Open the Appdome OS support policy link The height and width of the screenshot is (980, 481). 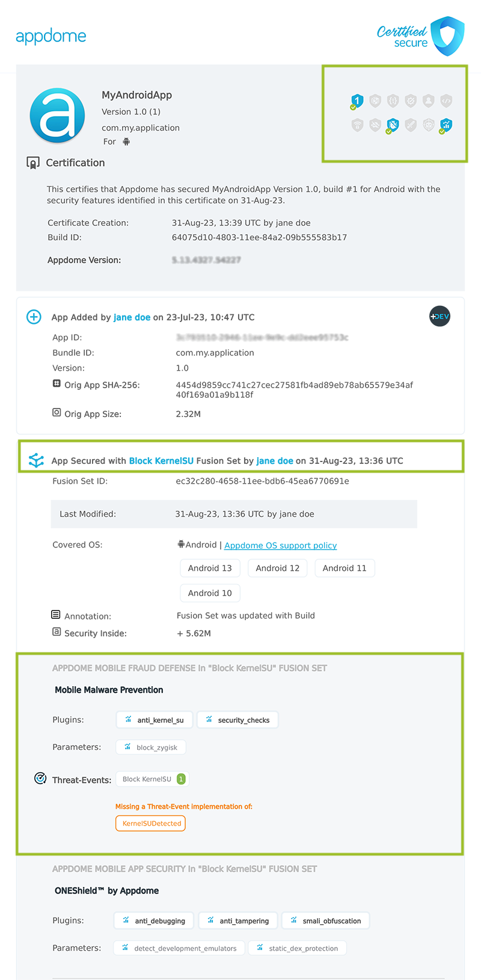click(x=280, y=546)
